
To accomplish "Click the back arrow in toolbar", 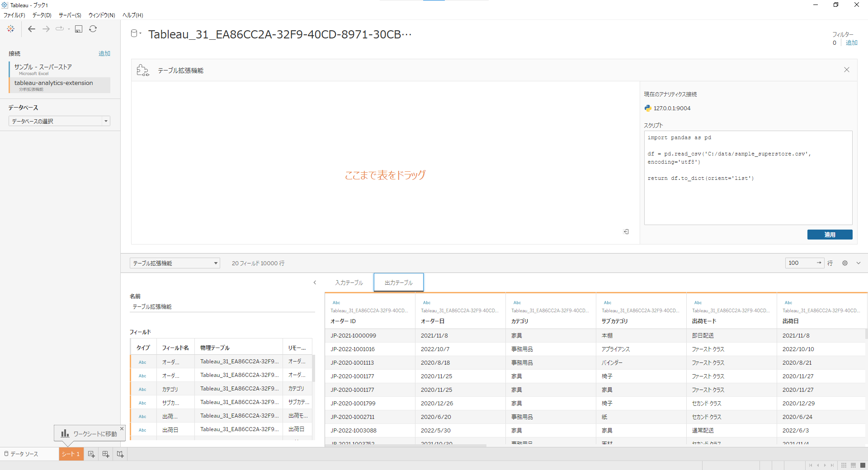I will (x=32, y=29).
